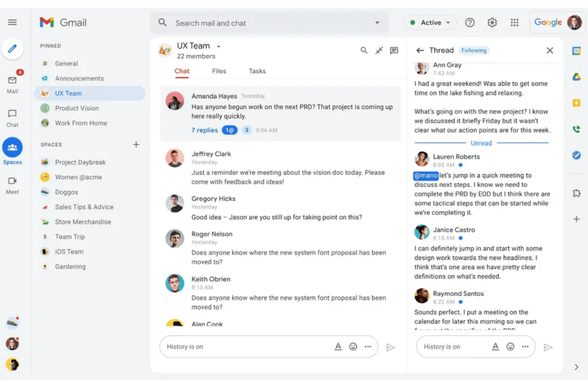Viewport: 588px width, 382px height.
Task: Open Work From Home space
Action: pyautogui.click(x=90, y=123)
